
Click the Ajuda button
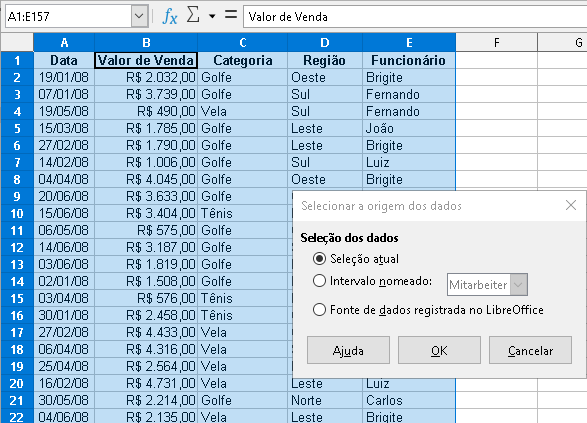click(x=348, y=350)
